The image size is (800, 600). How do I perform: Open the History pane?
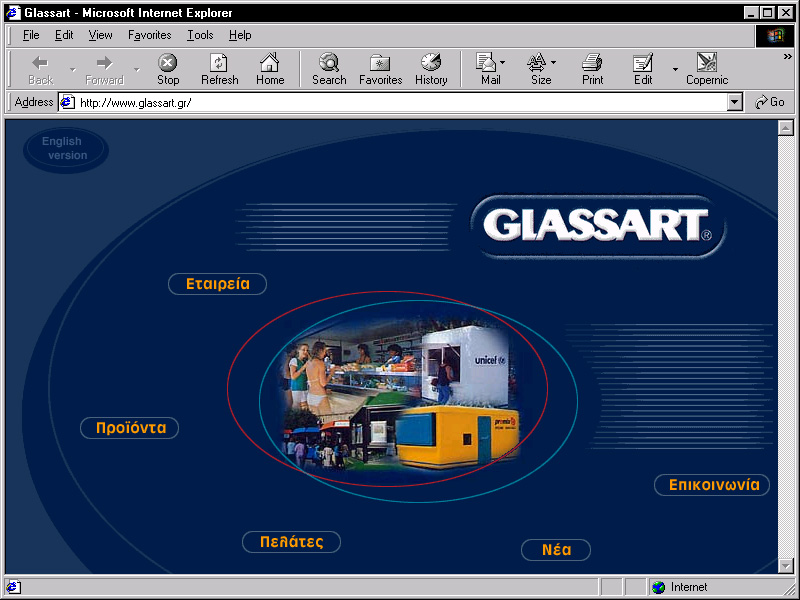click(431, 69)
